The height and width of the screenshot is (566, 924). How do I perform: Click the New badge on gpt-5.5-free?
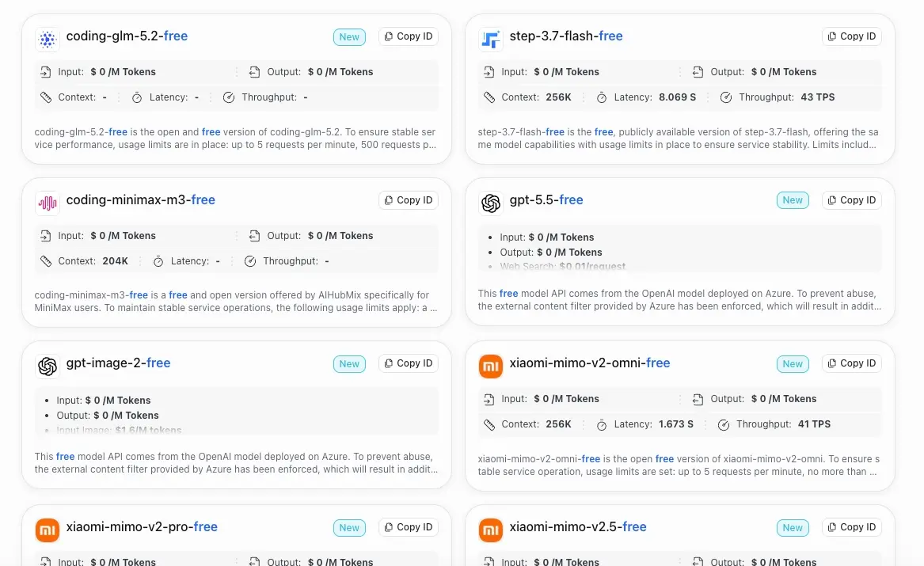793,200
